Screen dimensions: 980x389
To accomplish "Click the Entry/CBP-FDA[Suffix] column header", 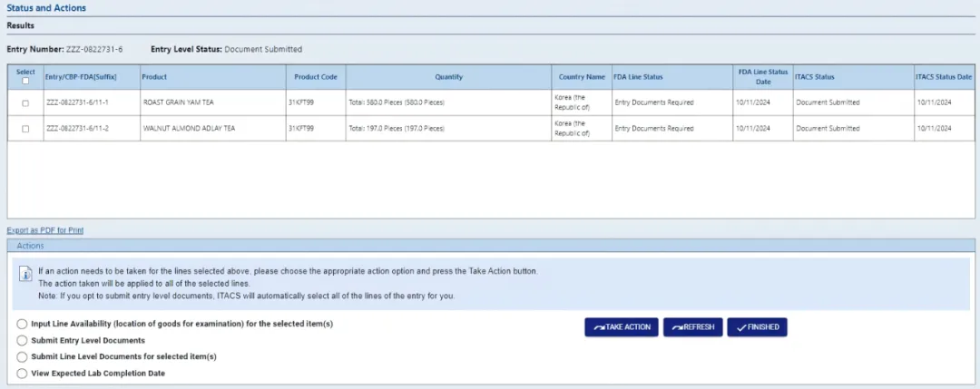I will pyautogui.click(x=81, y=77).
